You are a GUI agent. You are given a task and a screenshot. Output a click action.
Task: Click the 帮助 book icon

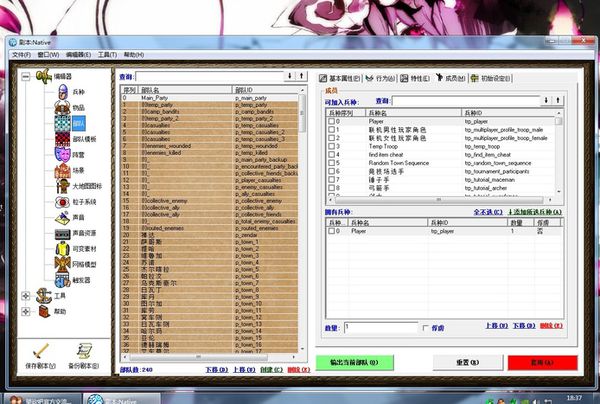tap(44, 311)
